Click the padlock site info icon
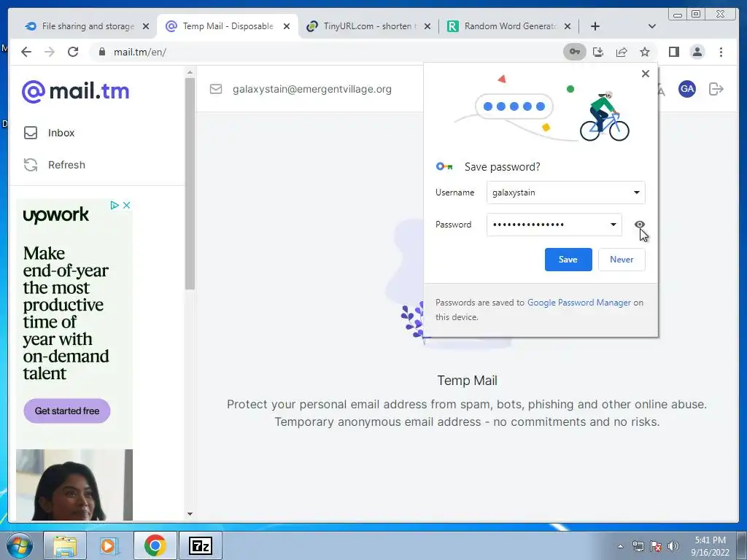 point(101,52)
